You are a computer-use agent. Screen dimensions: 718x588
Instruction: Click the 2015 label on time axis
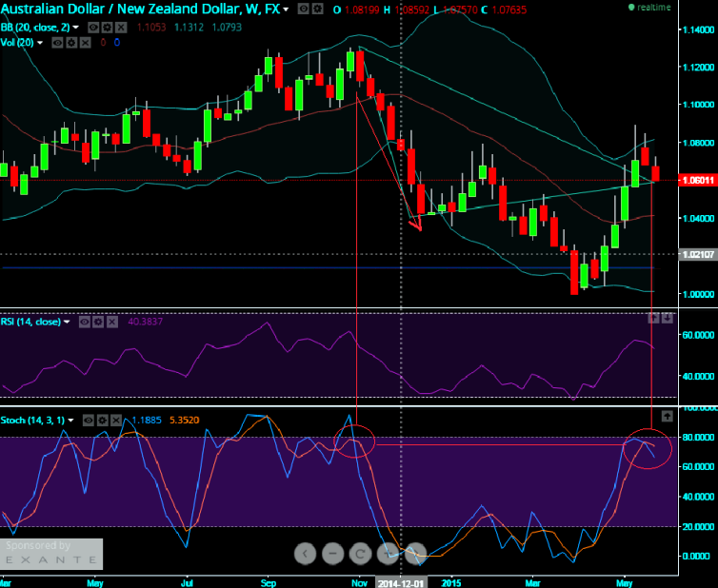[x=451, y=583]
